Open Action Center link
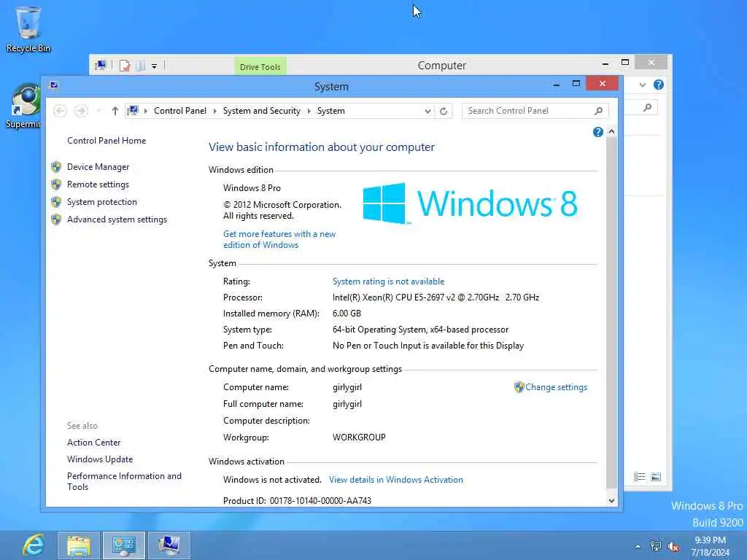This screenshot has height=560, width=747. (94, 443)
